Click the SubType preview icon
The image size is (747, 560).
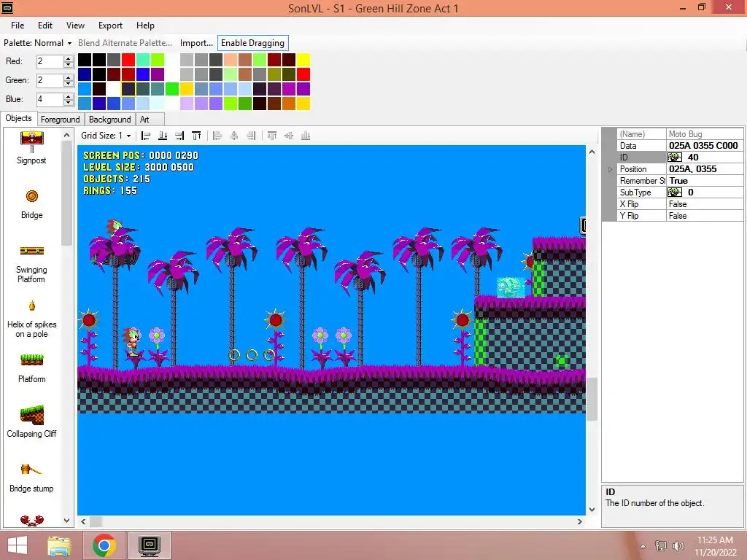pos(675,192)
